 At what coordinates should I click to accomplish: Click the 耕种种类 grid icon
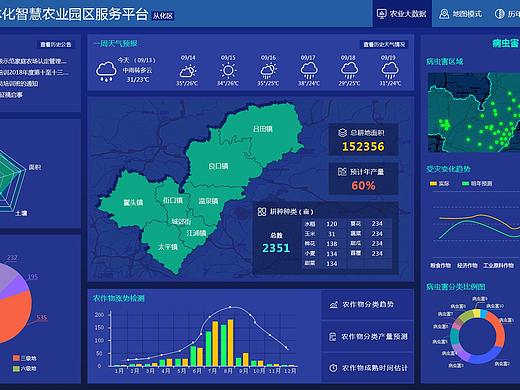tap(262, 211)
